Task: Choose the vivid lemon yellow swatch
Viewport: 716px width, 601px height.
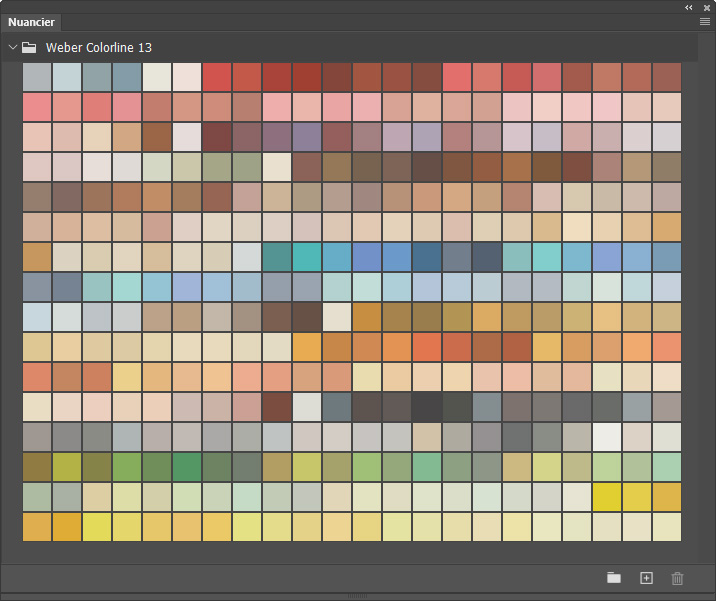Action: [x=607, y=497]
